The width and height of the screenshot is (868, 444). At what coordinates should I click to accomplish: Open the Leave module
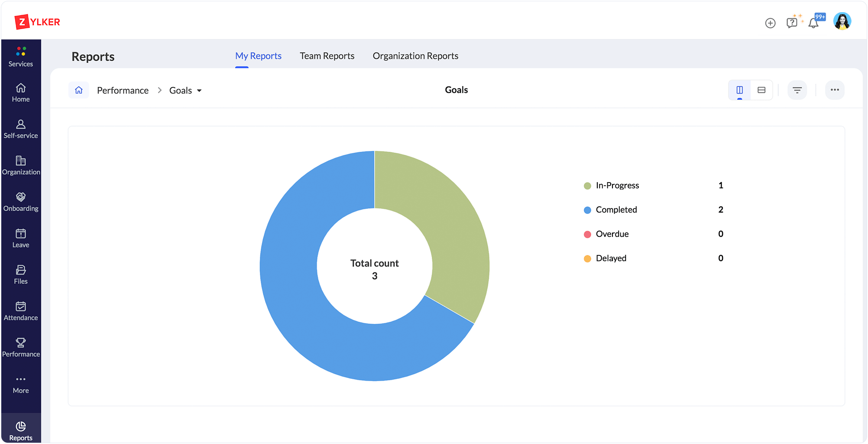tap(21, 238)
